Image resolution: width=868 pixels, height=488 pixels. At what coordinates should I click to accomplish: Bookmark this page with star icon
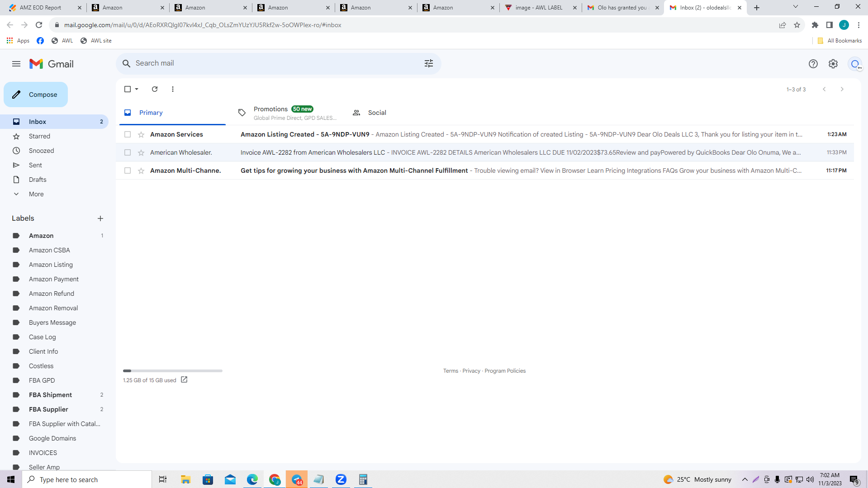797,25
